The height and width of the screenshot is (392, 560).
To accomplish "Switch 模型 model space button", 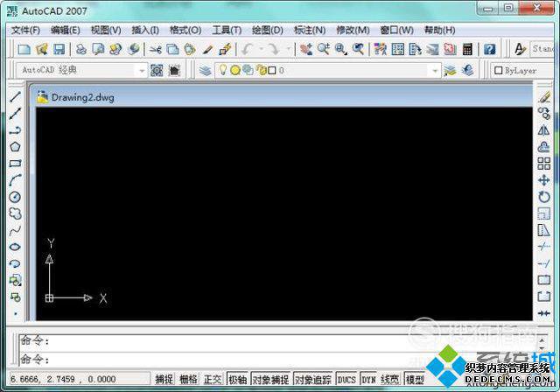I will point(415,379).
